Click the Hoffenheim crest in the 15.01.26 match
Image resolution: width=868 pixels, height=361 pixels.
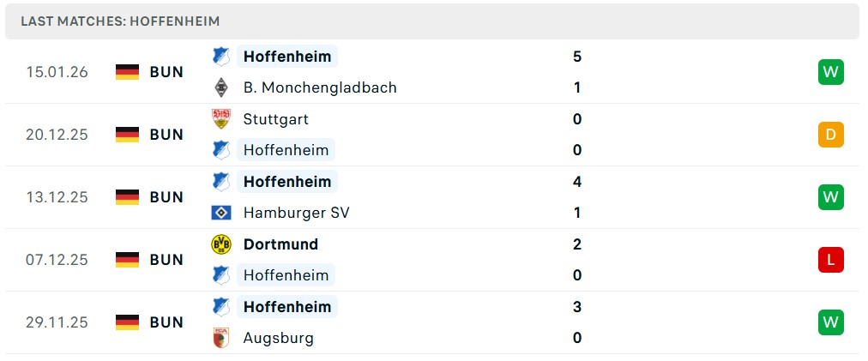click(221, 57)
